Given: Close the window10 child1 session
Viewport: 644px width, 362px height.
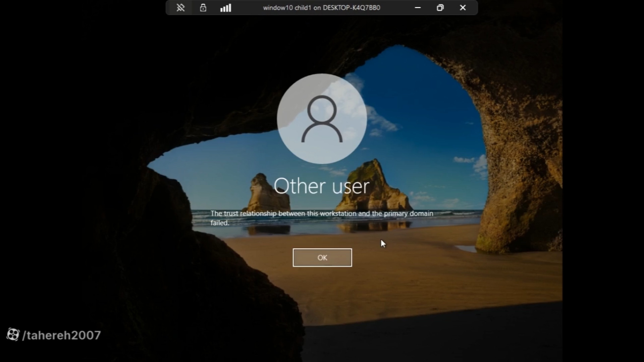Looking at the screenshot, I should (463, 8).
